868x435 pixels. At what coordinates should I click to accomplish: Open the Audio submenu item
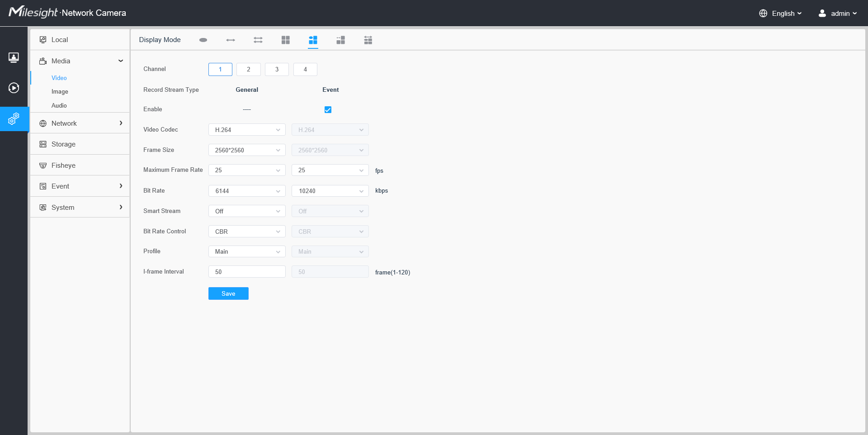[59, 105]
